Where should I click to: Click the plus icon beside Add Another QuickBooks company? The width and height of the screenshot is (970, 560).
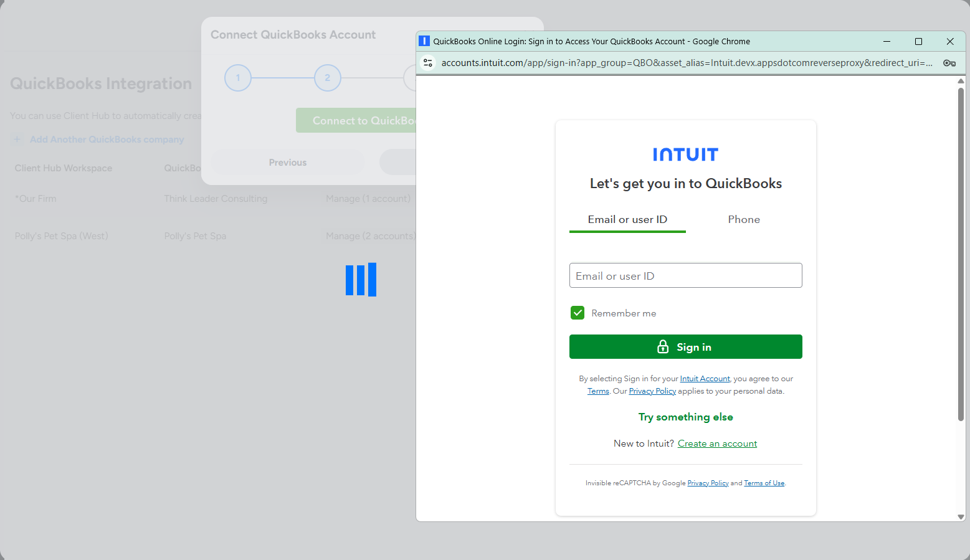[x=17, y=140]
